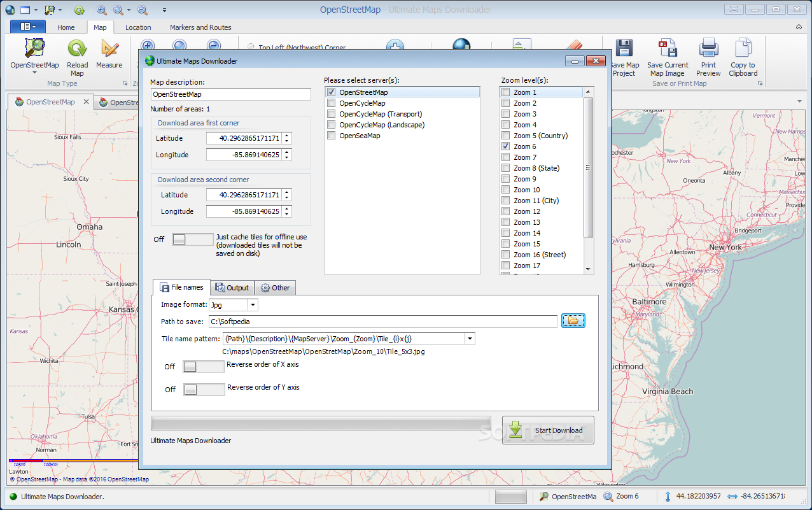Check the Zoom 16 (Street) checkbox
This screenshot has height=510, width=812.
(x=505, y=255)
